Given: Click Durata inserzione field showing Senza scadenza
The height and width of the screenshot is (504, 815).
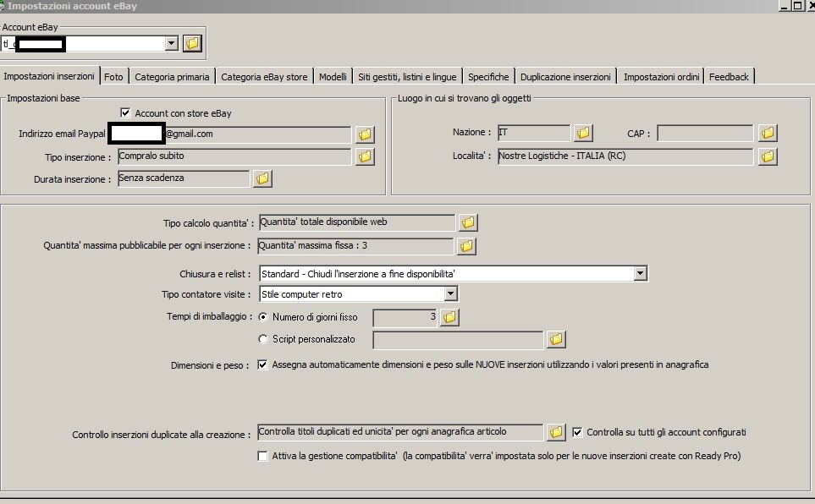Looking at the screenshot, I should (x=184, y=178).
